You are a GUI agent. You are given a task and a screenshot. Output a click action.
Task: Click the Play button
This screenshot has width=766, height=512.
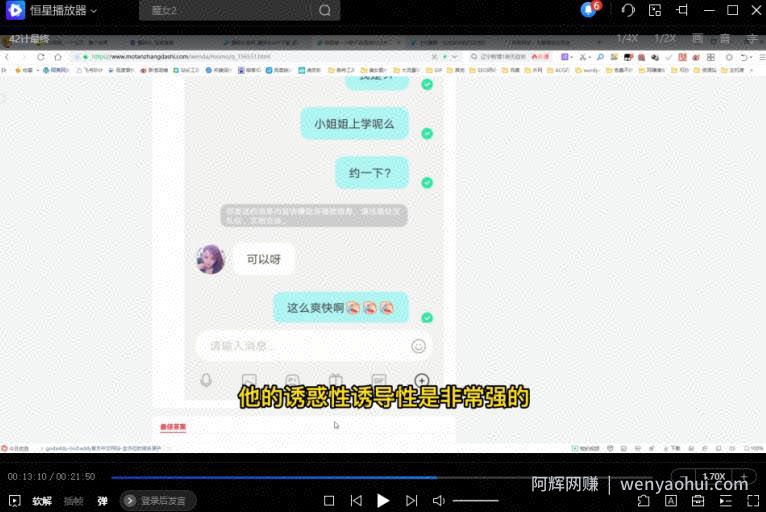tap(383, 501)
